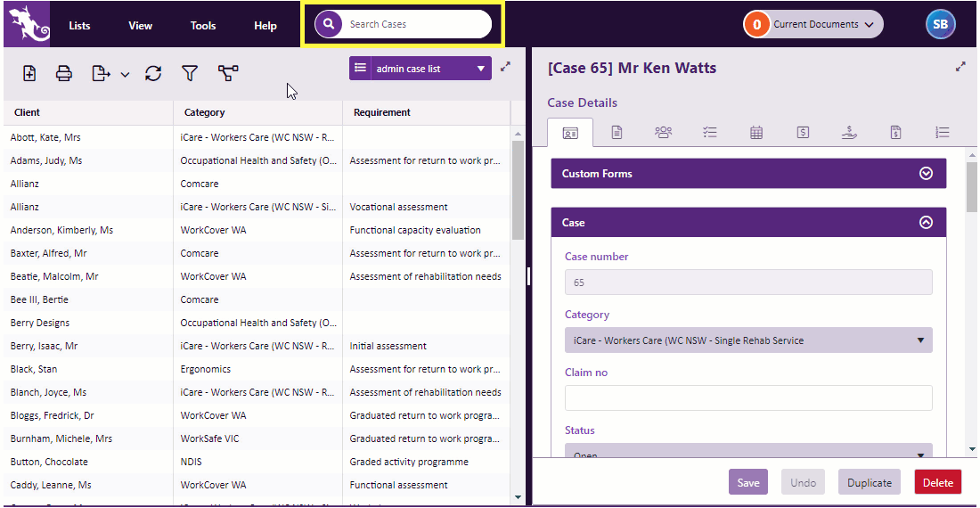Expand the case list panel fullscreen
This screenshot has height=508, width=980.
(506, 67)
